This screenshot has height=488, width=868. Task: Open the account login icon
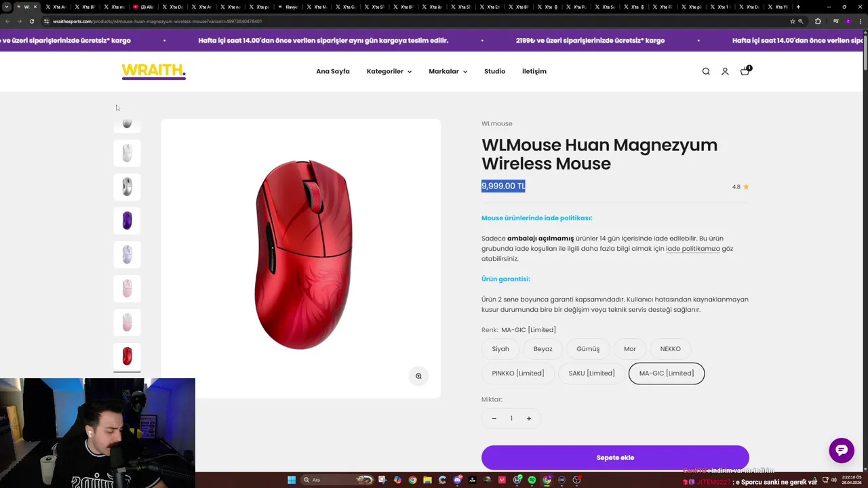[725, 71]
